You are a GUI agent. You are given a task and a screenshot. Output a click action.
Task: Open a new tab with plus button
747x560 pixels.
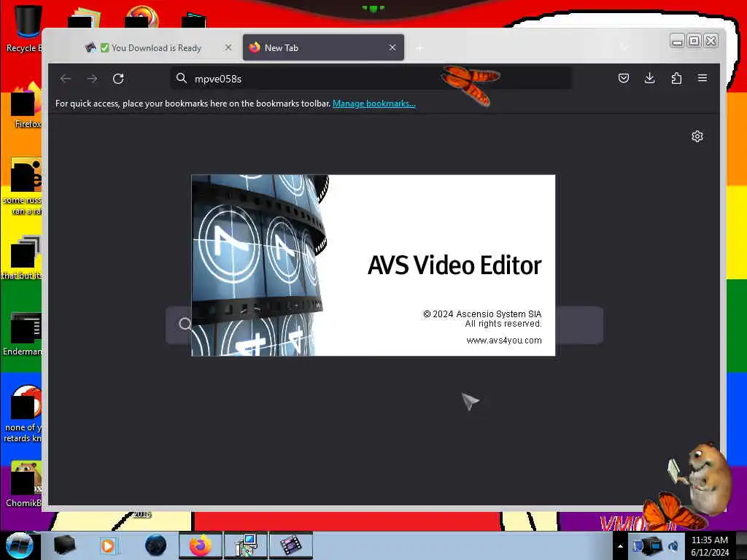(x=419, y=48)
